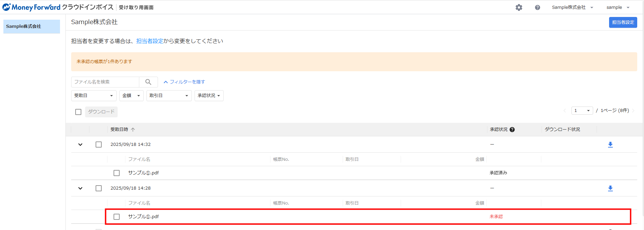Screen dimensions: 644x230
Task: Download the 2025/09/18 14:32 batch
Action: pyautogui.click(x=610, y=145)
